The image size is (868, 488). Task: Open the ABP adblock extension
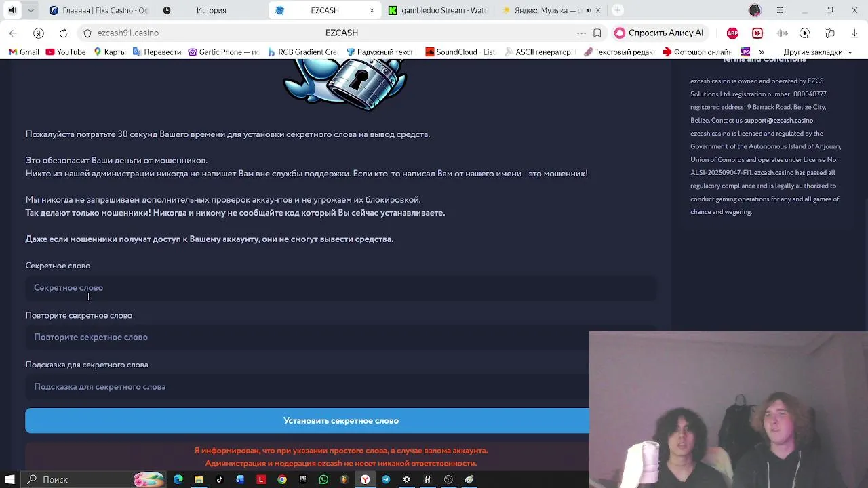732,33
